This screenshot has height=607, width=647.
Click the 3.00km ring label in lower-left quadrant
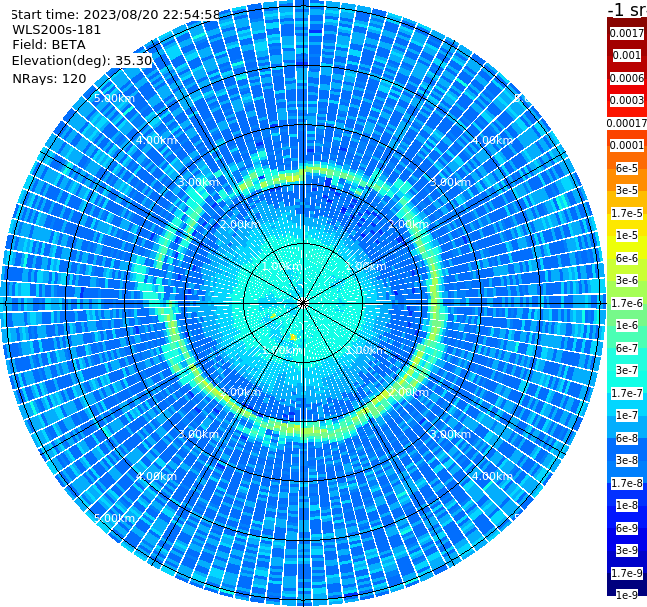point(198,435)
